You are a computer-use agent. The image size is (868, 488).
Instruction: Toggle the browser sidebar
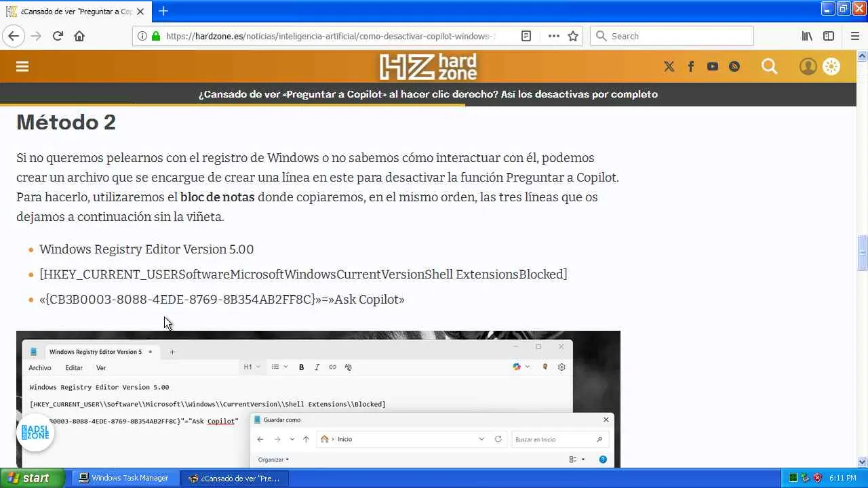click(829, 36)
